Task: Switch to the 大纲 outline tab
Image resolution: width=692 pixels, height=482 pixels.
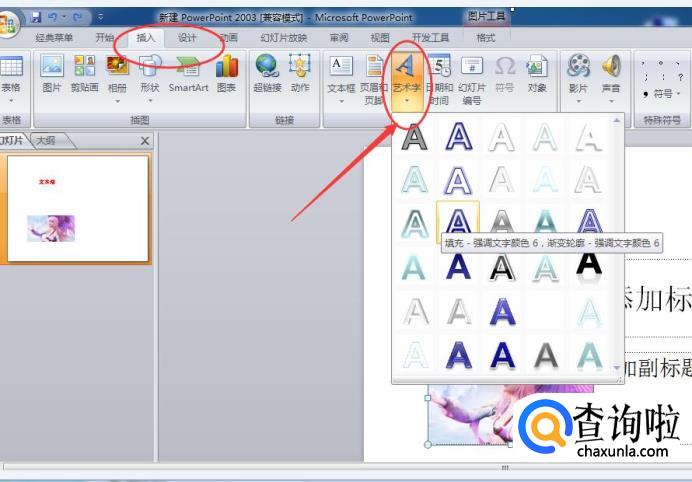Action: click(x=48, y=141)
